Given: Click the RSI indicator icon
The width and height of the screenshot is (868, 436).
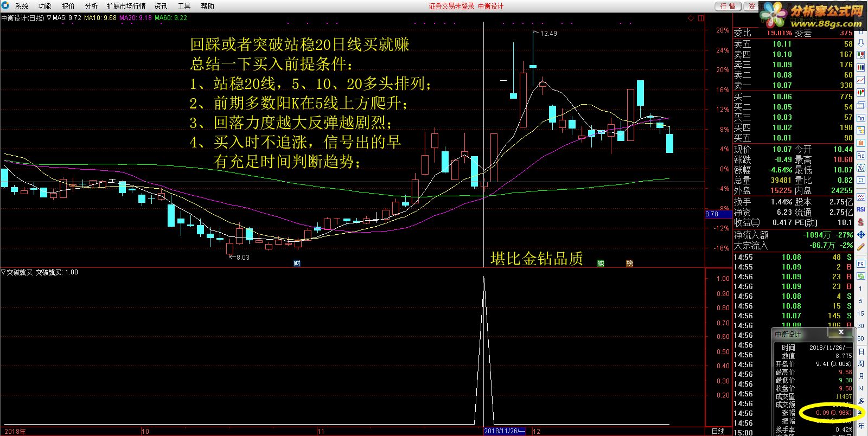Looking at the screenshot, I should (861, 209).
